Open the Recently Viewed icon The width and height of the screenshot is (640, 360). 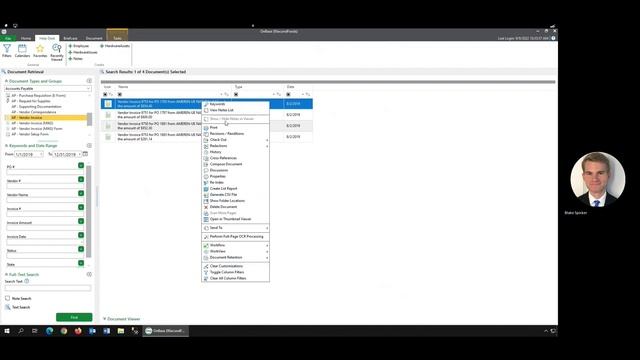tap(57, 52)
